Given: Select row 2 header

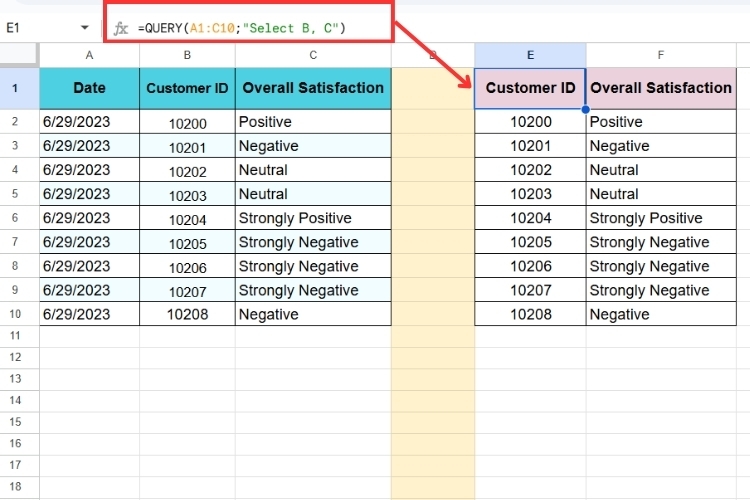Looking at the screenshot, I should (x=15, y=122).
